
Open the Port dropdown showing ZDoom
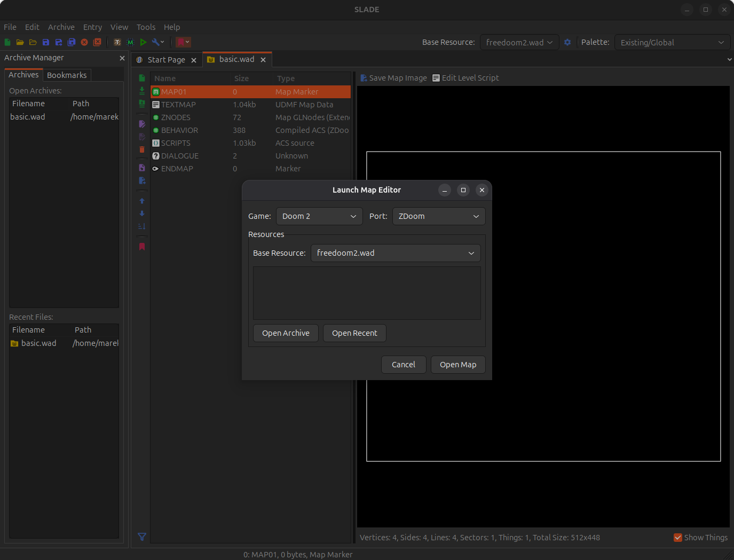(439, 216)
